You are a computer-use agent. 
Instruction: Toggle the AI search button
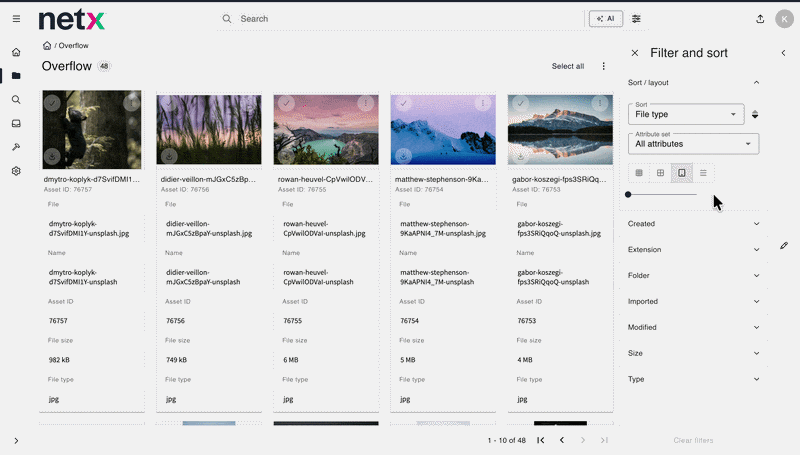click(606, 19)
